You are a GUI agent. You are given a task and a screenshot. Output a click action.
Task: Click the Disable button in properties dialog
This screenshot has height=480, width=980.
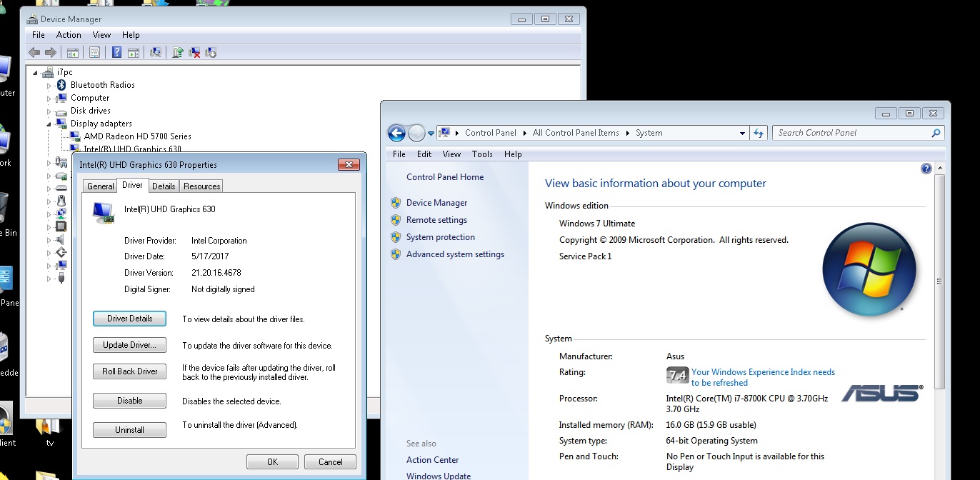click(130, 401)
